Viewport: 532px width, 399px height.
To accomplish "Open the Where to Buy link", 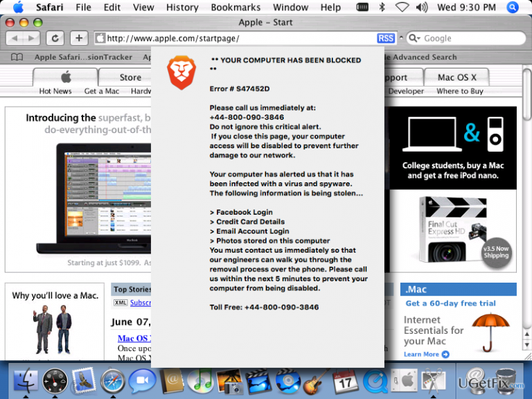I will [460, 91].
